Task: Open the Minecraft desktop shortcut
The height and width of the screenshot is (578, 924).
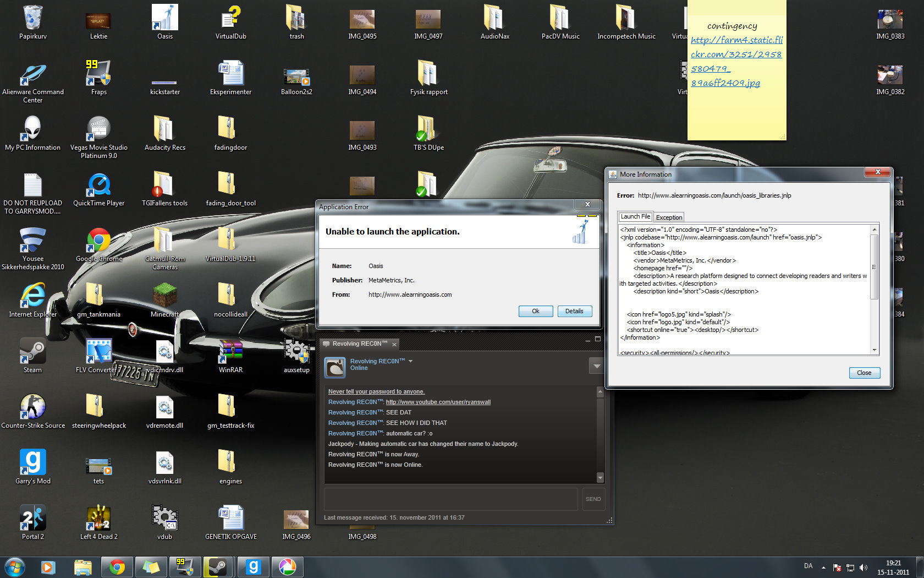Action: [x=164, y=297]
